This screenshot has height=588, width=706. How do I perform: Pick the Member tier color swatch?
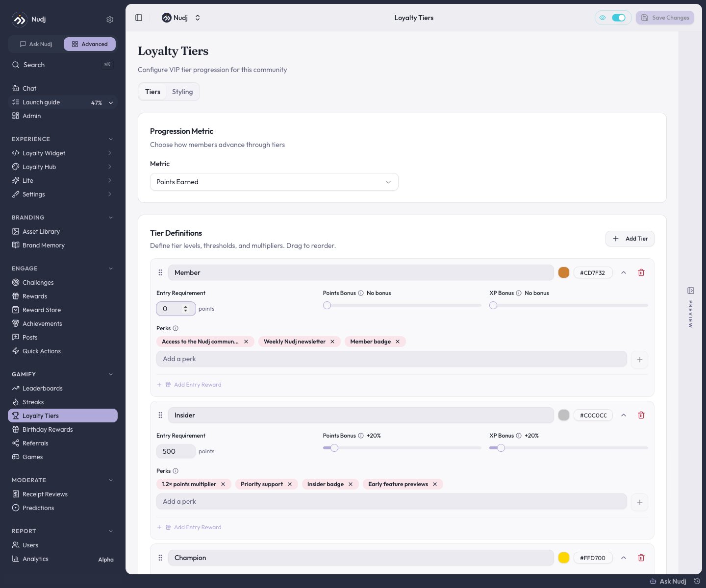click(x=564, y=272)
